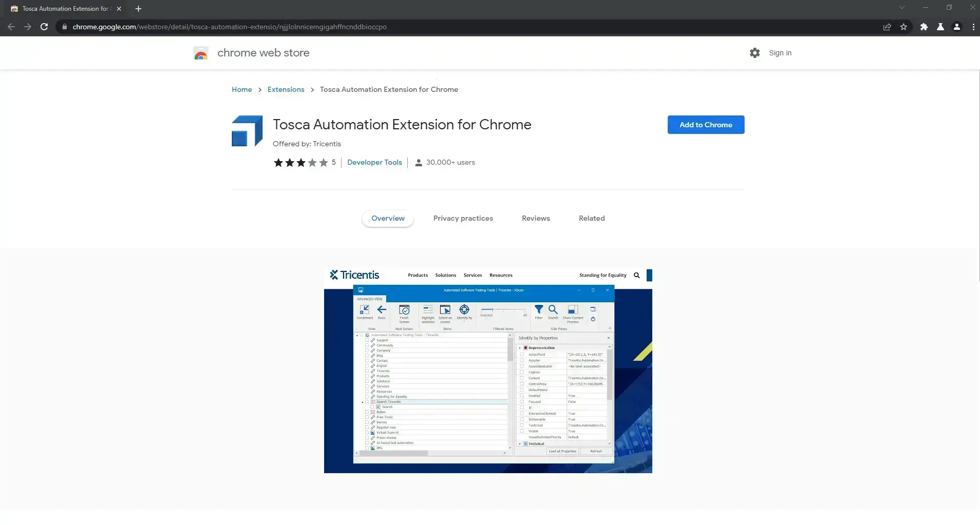Screen dimensions: 980x525
Task: Reload the page with the refresh icon
Action: tap(44, 27)
